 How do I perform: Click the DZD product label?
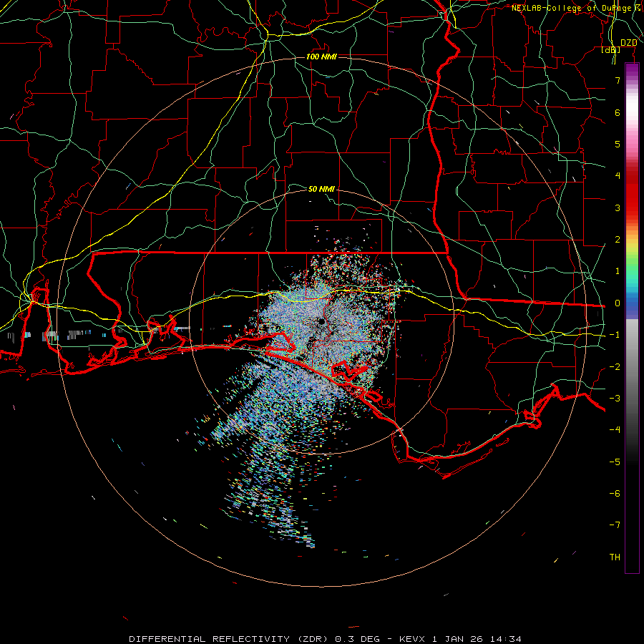pos(629,43)
